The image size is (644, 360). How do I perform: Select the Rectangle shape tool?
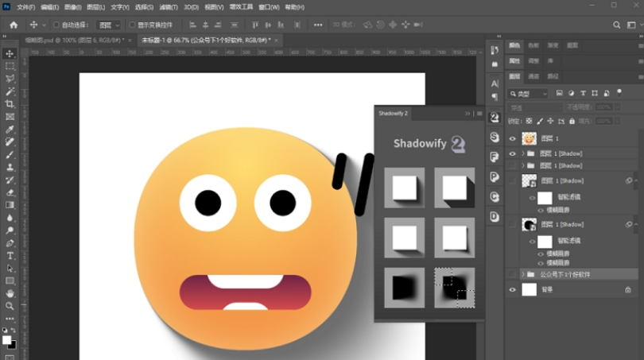pos(10,281)
